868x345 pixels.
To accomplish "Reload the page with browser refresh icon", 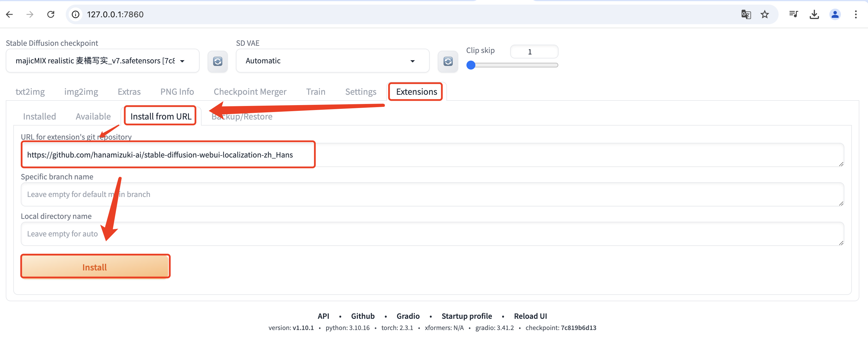I will [51, 14].
